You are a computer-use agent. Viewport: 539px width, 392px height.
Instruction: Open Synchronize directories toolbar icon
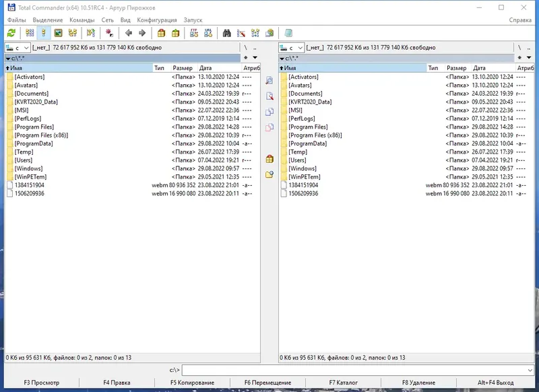point(255,33)
